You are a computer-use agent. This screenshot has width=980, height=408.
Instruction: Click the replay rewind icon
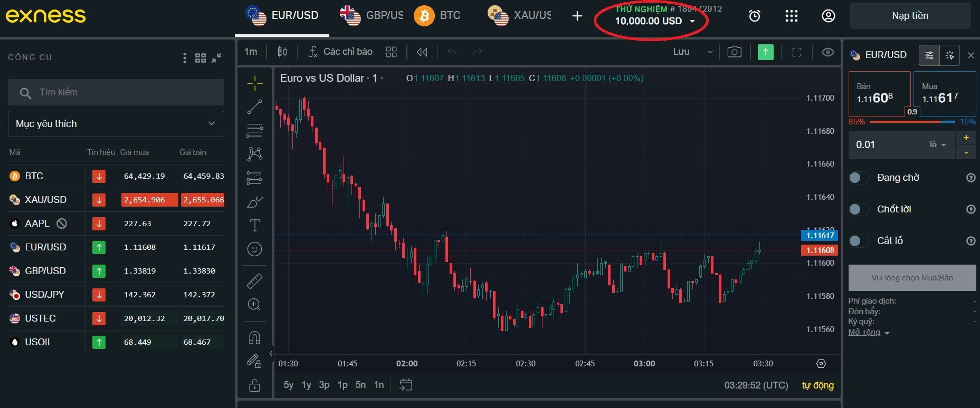tap(422, 52)
